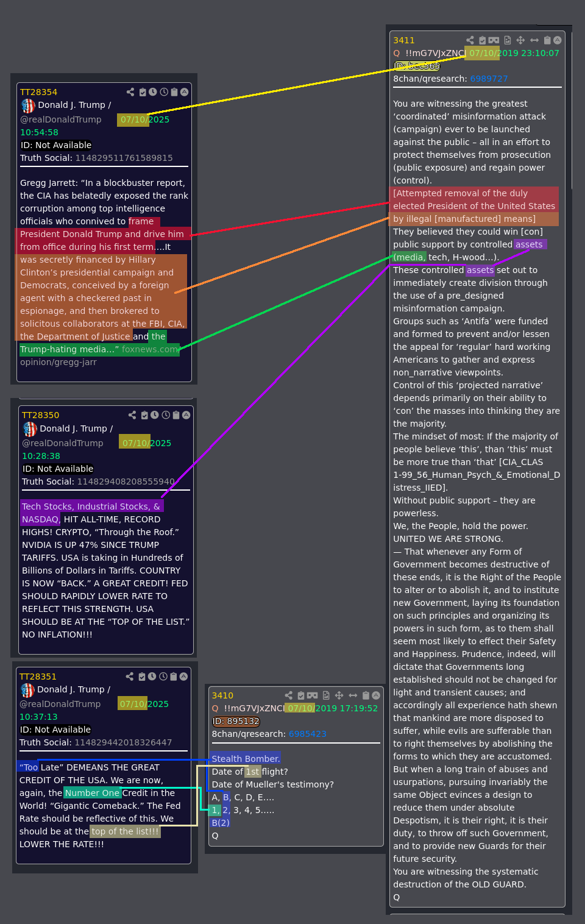
Task: Click outline clock icon on TT28351
Action: 163,677
